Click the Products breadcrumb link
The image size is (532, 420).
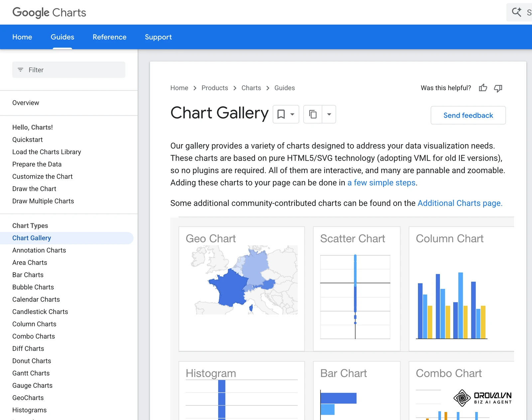point(215,88)
